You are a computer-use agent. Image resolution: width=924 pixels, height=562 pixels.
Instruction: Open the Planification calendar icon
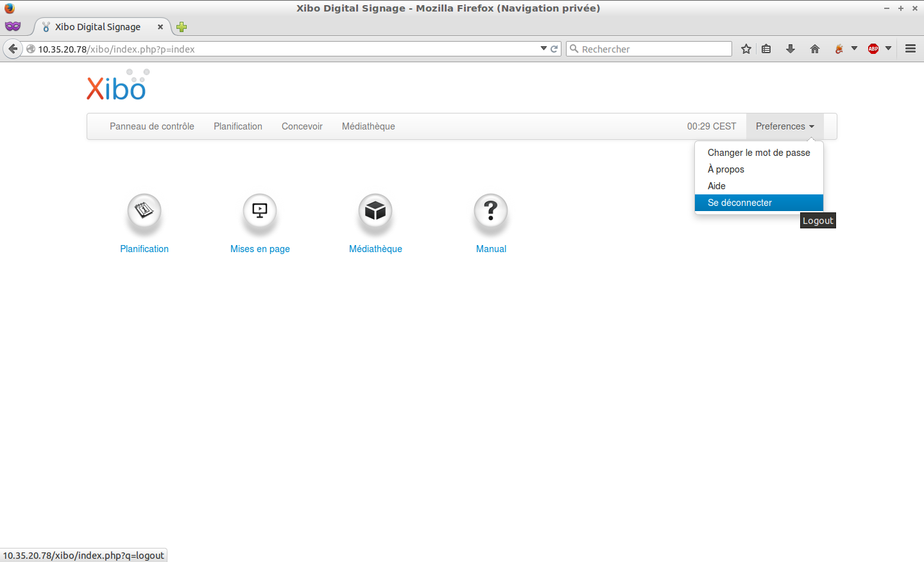pos(144,210)
